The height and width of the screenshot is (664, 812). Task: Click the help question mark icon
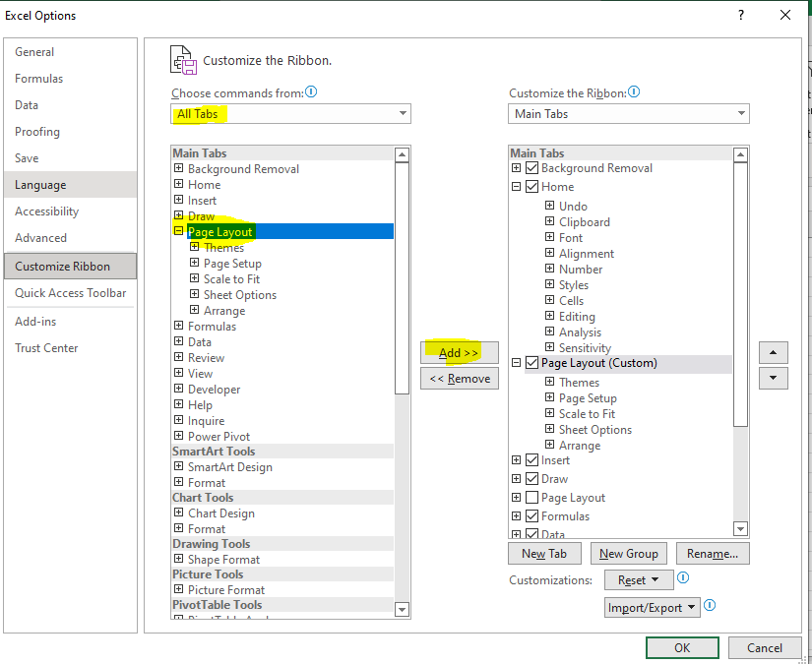[741, 15]
